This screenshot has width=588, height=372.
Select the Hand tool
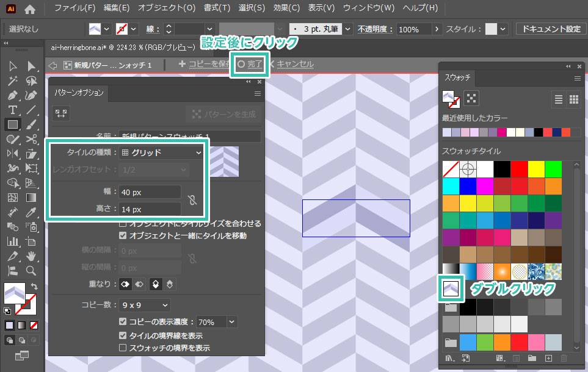(x=31, y=256)
